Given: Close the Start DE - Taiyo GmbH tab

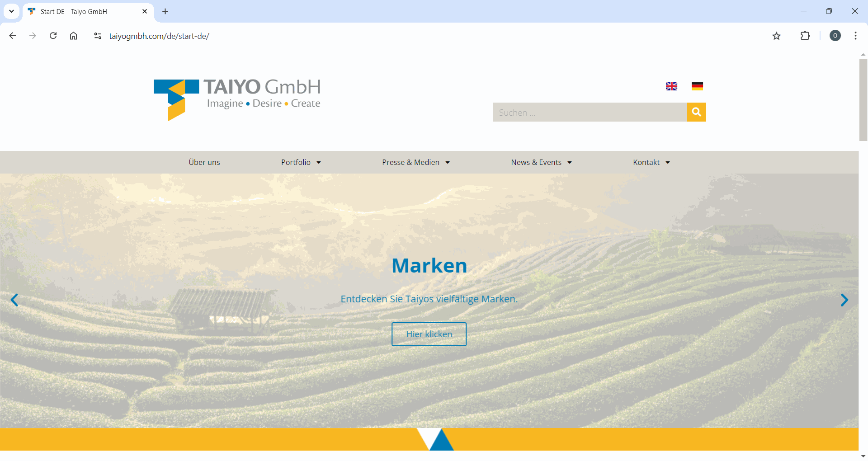Looking at the screenshot, I should [145, 11].
